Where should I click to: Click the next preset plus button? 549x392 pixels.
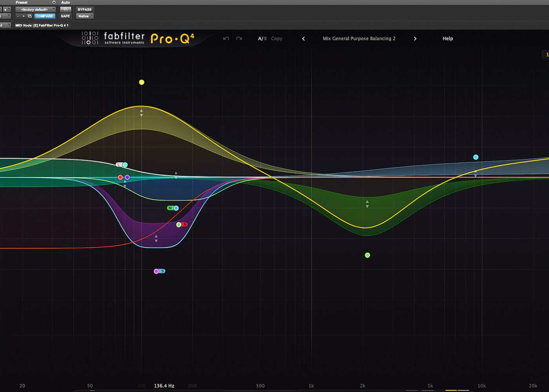point(24,16)
